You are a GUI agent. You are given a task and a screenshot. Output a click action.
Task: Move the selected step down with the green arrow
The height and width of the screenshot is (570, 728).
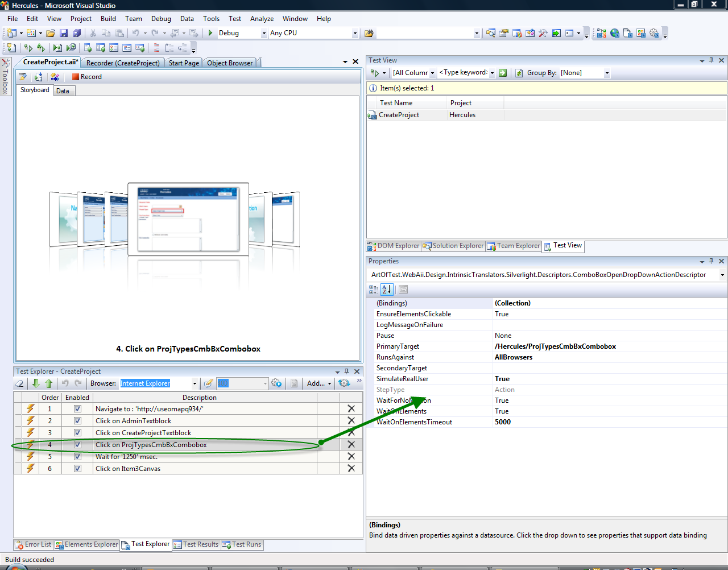click(36, 383)
